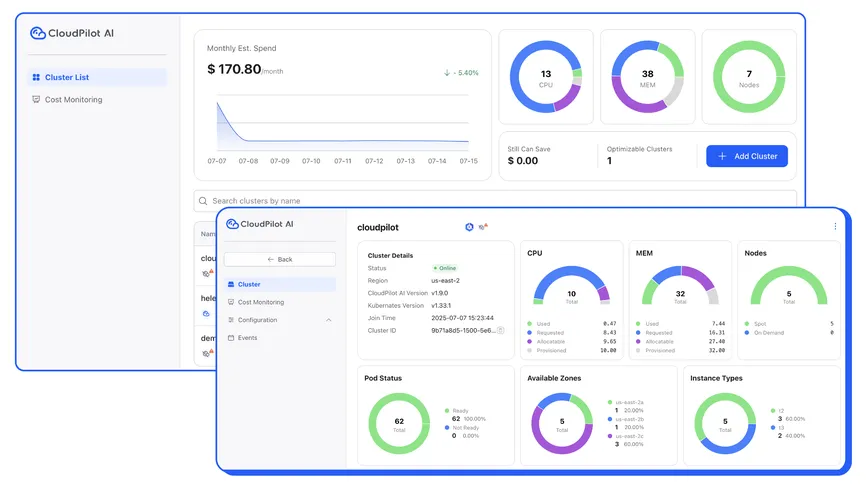Click the Join Time 2025-07-07 15:23:44
866x489 pixels.
point(462,318)
